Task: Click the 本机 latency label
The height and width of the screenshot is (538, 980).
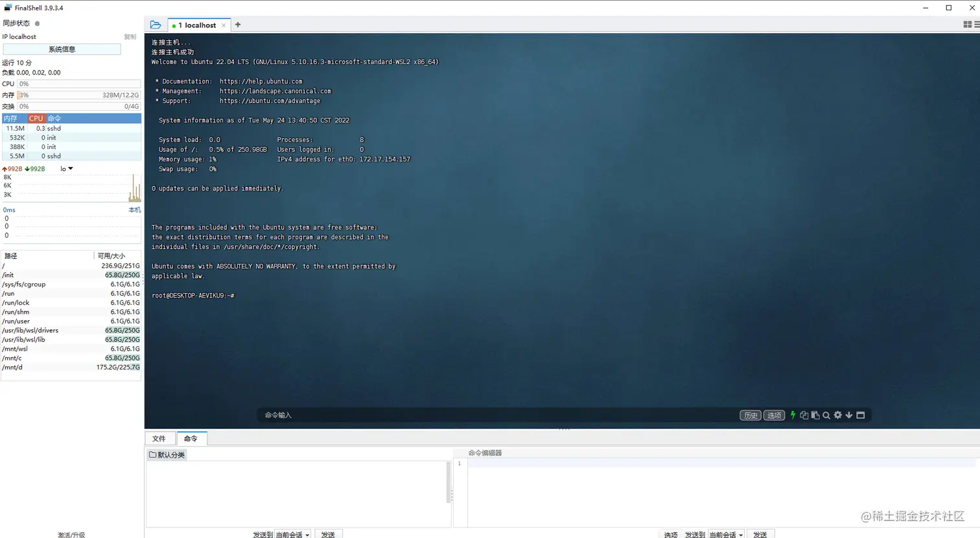Action: [134, 210]
